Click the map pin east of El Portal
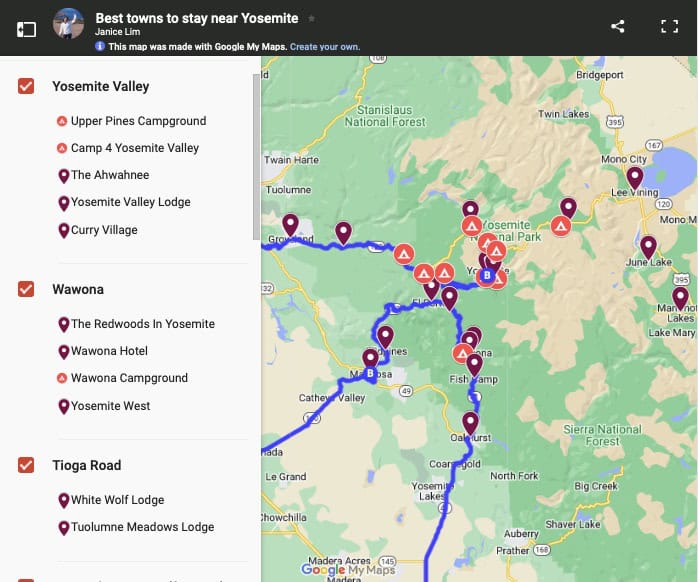This screenshot has width=698, height=582. pos(450,297)
